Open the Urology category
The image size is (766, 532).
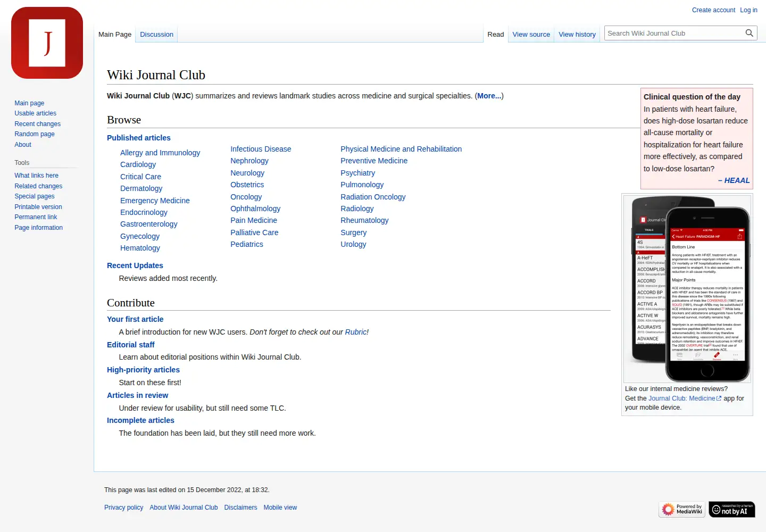353,244
